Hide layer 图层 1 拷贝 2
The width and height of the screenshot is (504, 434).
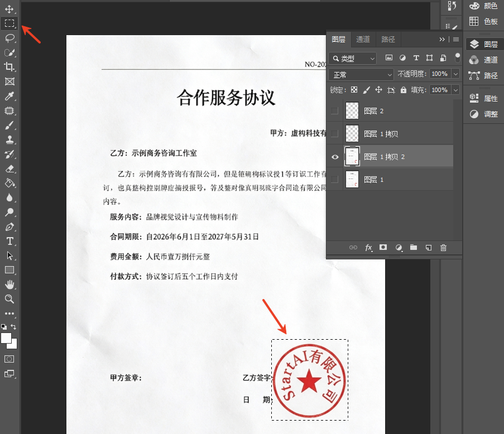335,157
